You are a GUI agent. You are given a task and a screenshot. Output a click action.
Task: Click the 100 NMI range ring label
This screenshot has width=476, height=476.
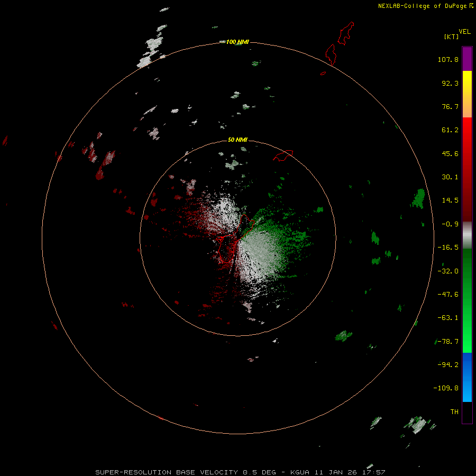click(237, 42)
